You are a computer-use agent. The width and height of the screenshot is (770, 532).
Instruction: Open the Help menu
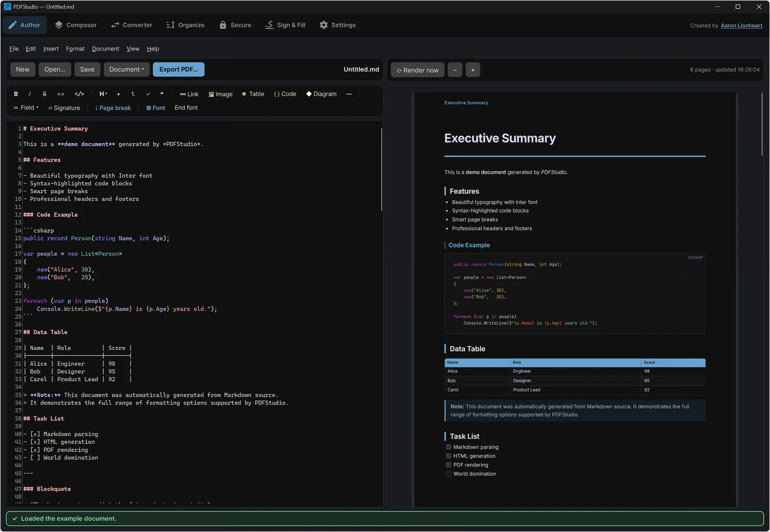[153, 49]
